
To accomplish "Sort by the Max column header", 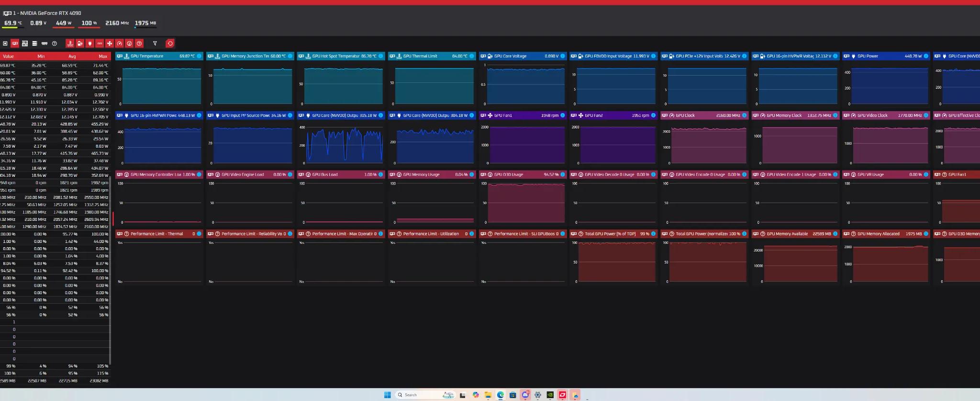I will point(103,56).
